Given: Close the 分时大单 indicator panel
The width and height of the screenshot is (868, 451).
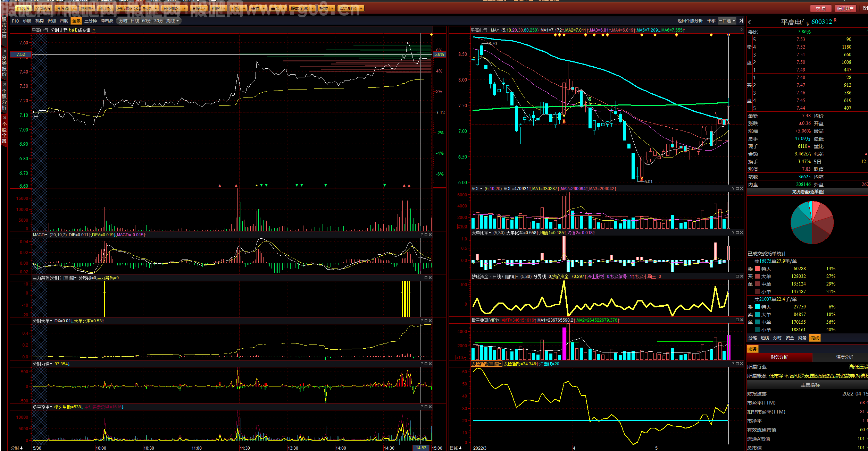Looking at the screenshot, I should (x=430, y=321).
